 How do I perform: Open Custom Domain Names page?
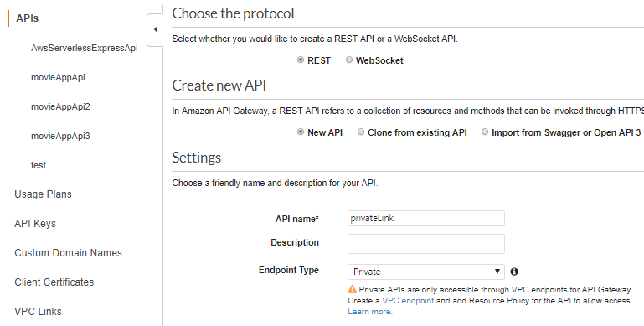tap(68, 253)
